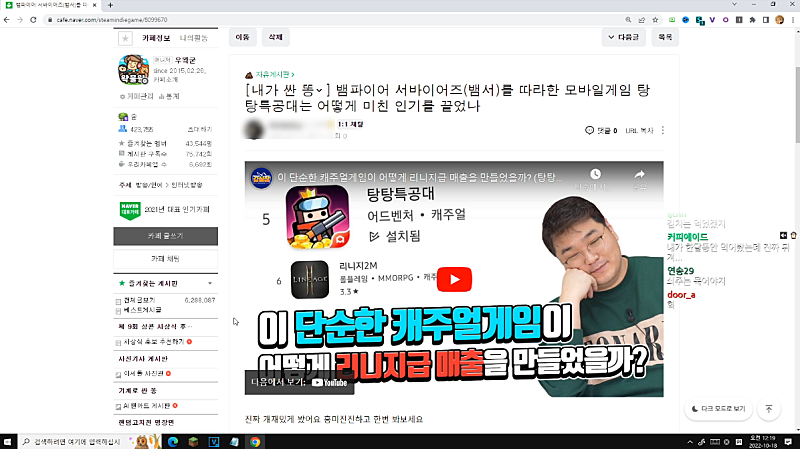Switch to 카페정보 tab
This screenshot has height=449, width=800.
click(x=156, y=38)
